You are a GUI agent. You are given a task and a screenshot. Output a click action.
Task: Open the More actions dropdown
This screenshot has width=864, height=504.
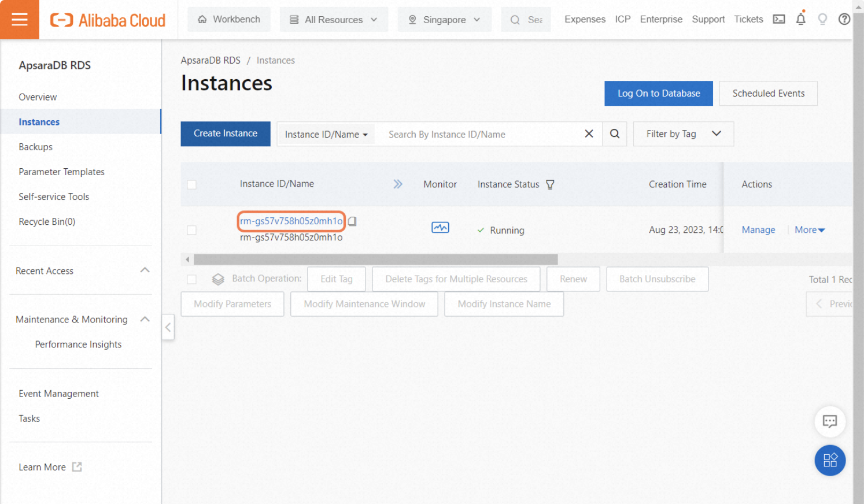point(810,229)
